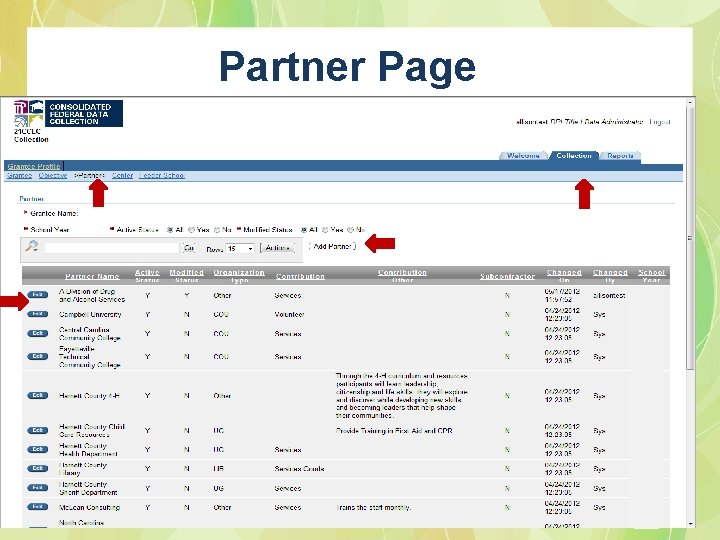The height and width of the screenshot is (540, 720).
Task: Click the Logout link
Action: pyautogui.click(x=660, y=122)
